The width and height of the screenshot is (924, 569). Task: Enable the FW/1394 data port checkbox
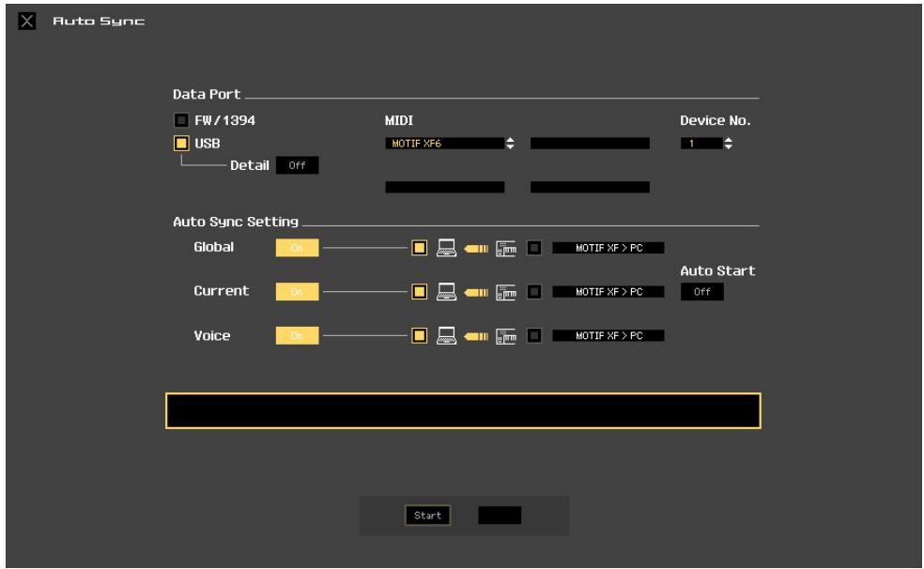(181, 120)
